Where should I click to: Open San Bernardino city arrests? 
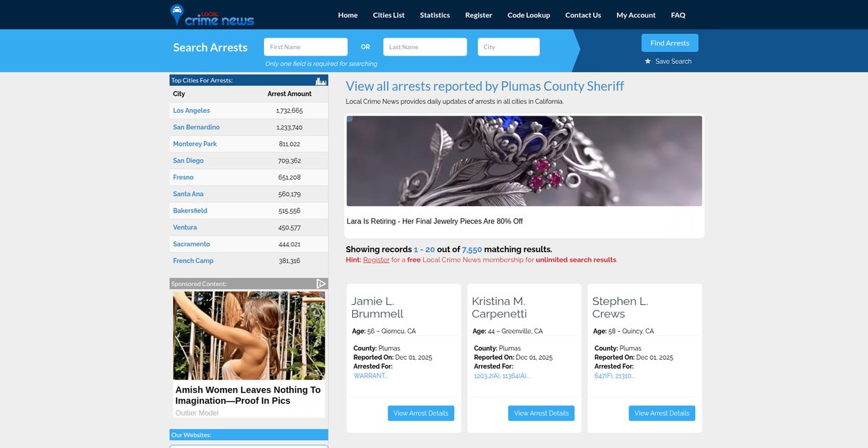[196, 127]
